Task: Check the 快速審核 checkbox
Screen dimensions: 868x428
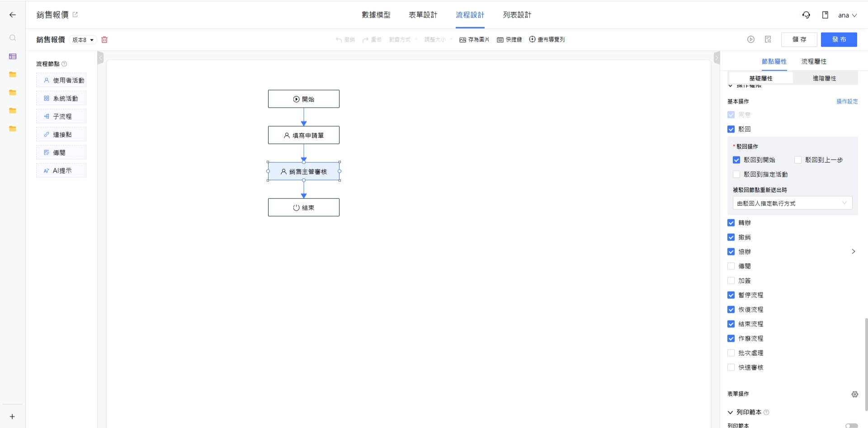Action: [731, 367]
